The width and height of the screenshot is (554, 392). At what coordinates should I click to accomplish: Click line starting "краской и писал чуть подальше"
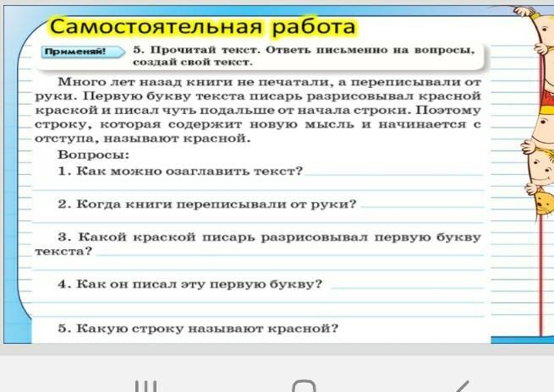point(258,110)
